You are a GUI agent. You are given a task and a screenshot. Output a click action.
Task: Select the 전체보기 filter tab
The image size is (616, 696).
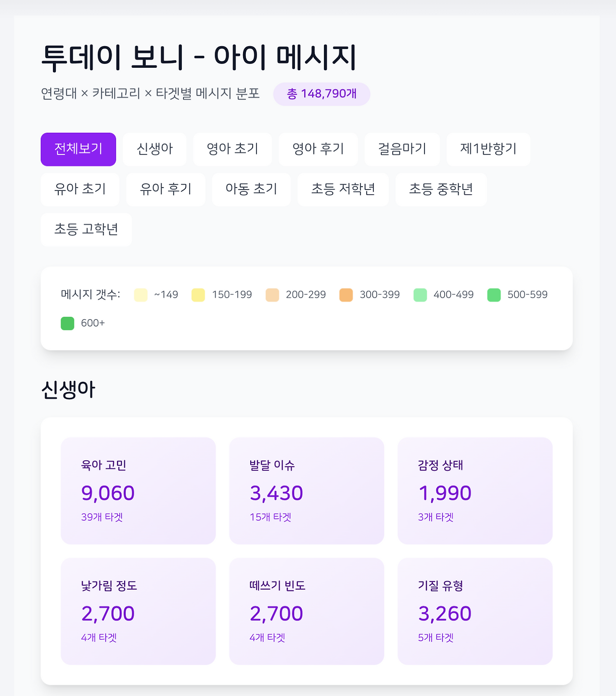coord(78,149)
